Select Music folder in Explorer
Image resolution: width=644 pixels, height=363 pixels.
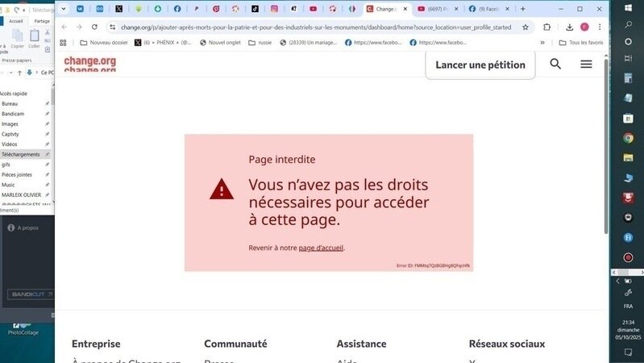click(8, 185)
